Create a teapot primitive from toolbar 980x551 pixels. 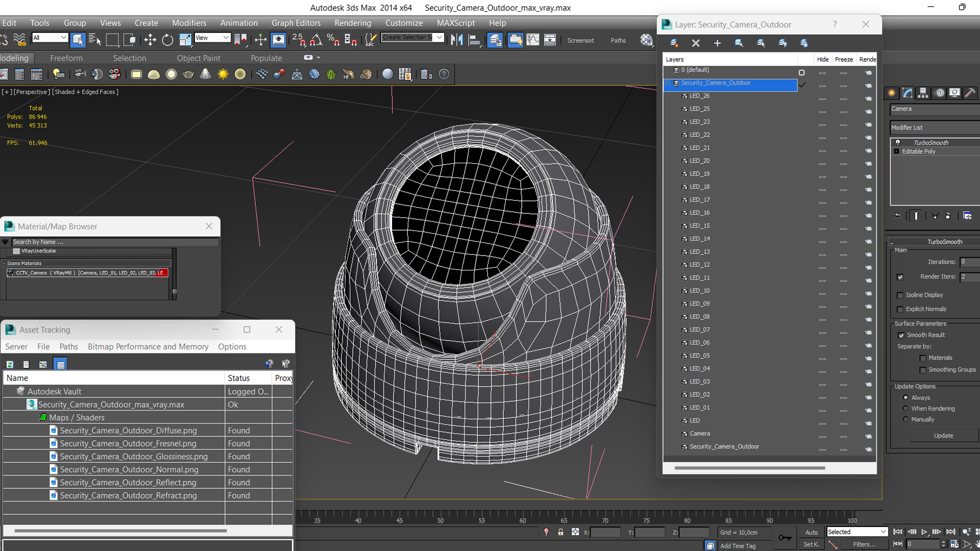point(188,74)
